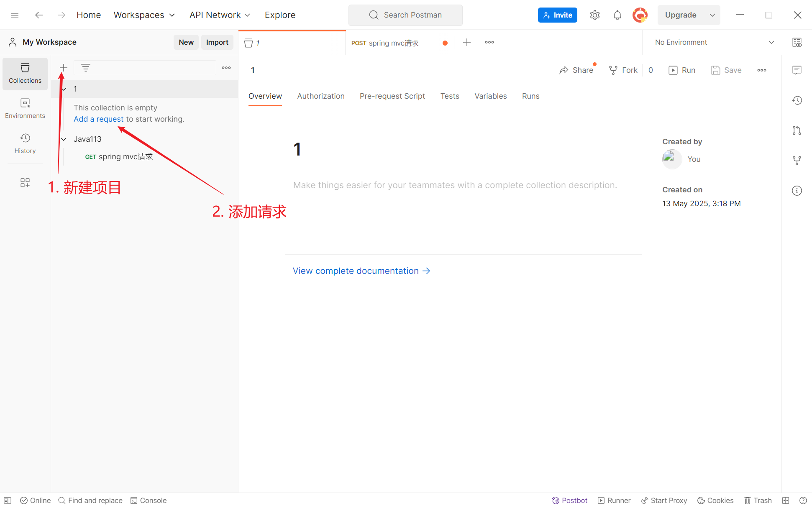Create a new collection with plus icon
Viewport: 812px width, 508px height.
coord(64,68)
